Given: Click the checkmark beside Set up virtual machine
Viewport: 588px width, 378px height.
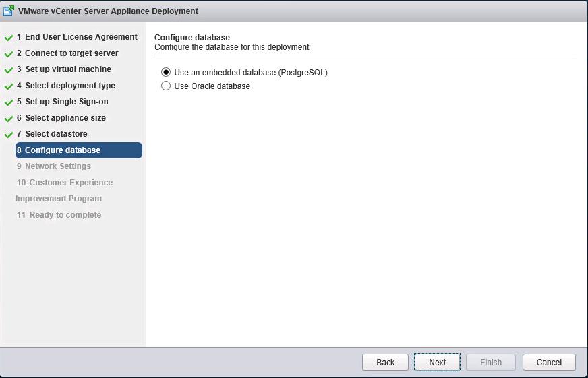Looking at the screenshot, I should pos(9,70).
